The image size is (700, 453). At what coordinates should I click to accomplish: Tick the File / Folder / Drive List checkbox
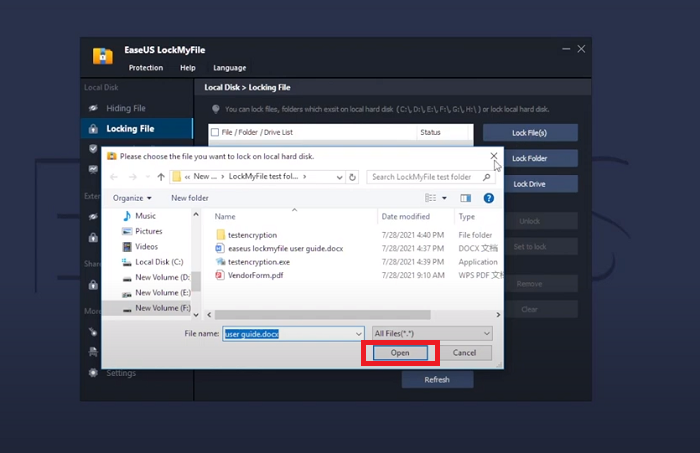pyautogui.click(x=215, y=132)
